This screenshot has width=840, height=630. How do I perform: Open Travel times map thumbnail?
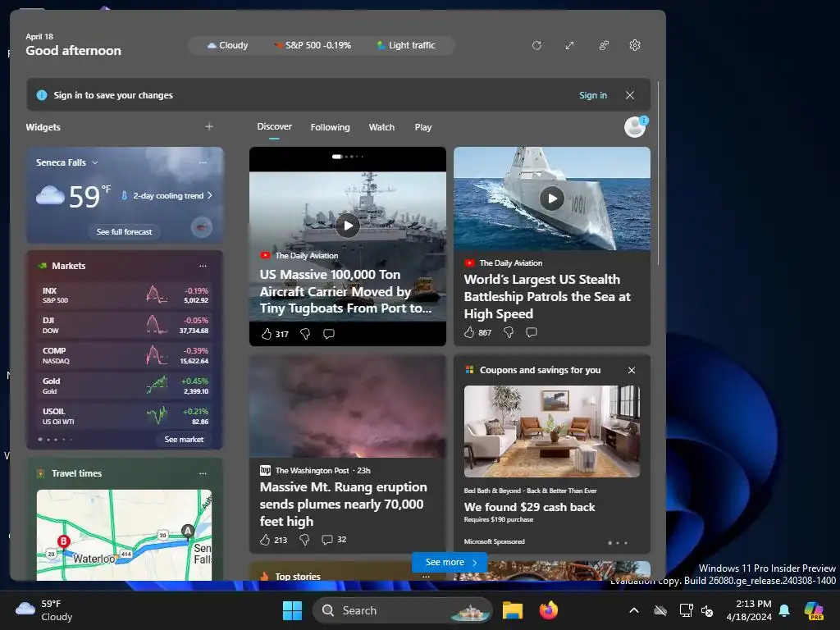[x=125, y=535]
